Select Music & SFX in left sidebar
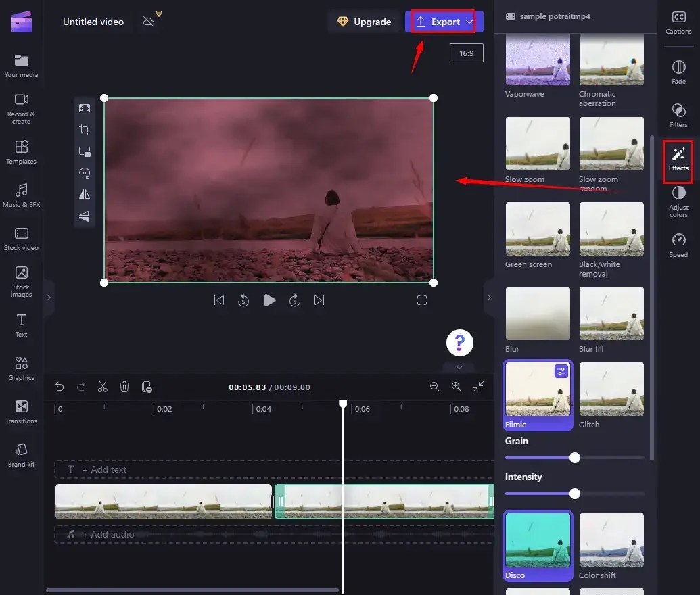This screenshot has height=595, width=700. (21, 195)
